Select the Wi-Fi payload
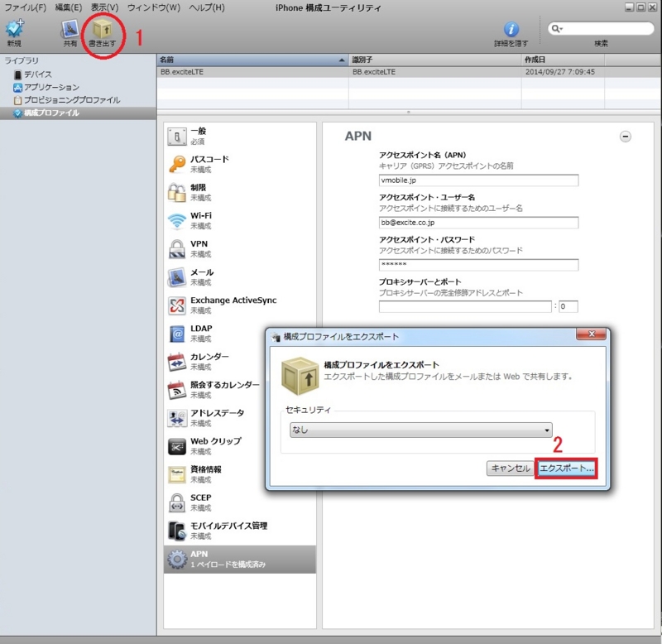The width and height of the screenshot is (662, 644). pos(239,220)
